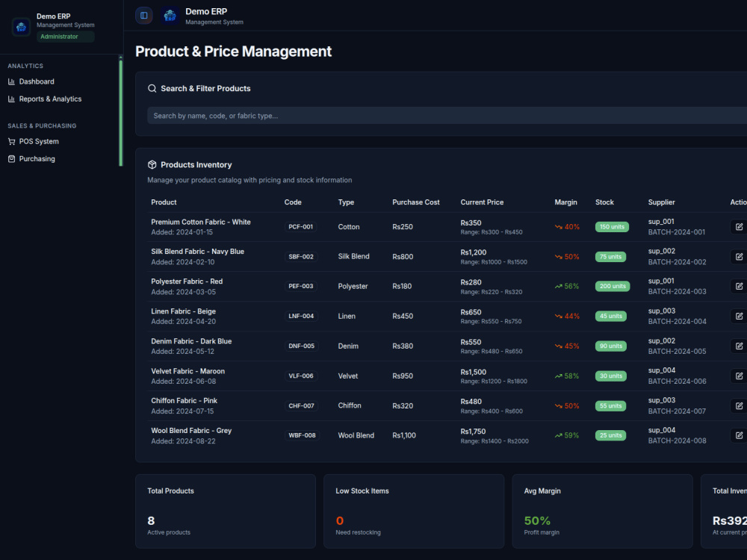Screen dimensions: 747x560
Task: Click the 55 units stock badge
Action: pos(611,405)
